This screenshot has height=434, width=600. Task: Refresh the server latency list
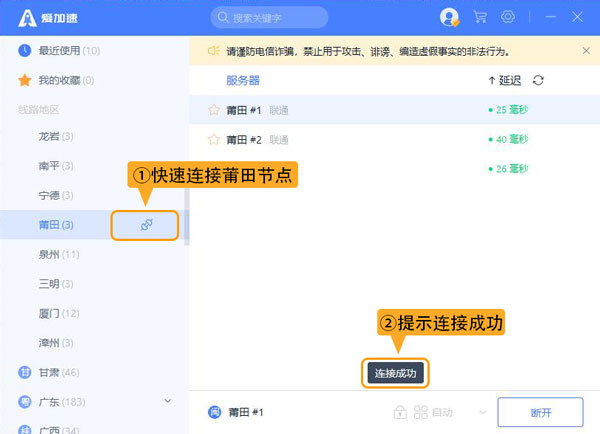539,80
